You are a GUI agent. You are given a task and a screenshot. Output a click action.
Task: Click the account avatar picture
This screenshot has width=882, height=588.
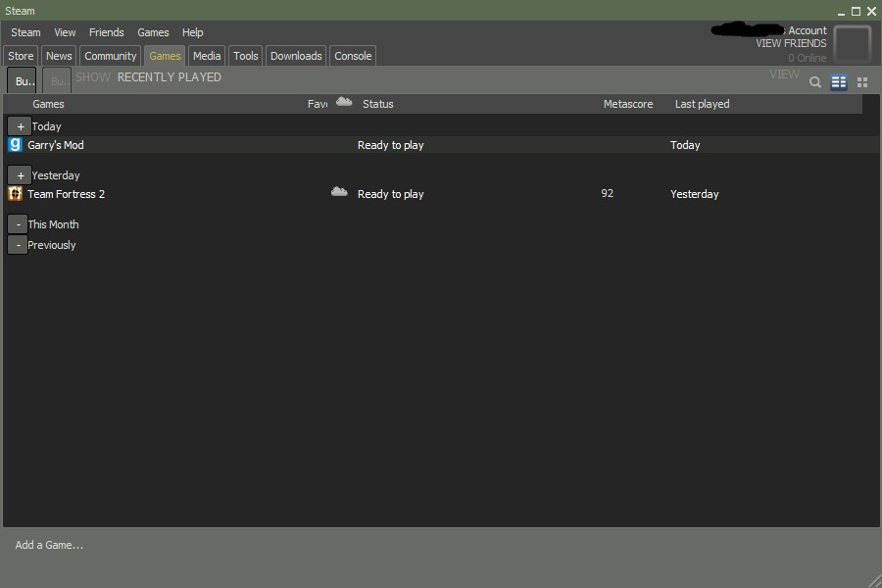[853, 43]
